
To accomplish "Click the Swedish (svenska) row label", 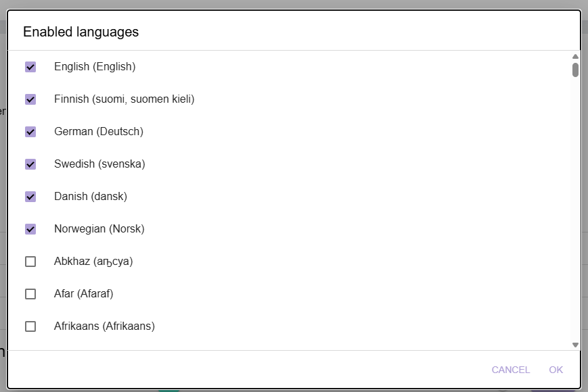I will pos(99,164).
